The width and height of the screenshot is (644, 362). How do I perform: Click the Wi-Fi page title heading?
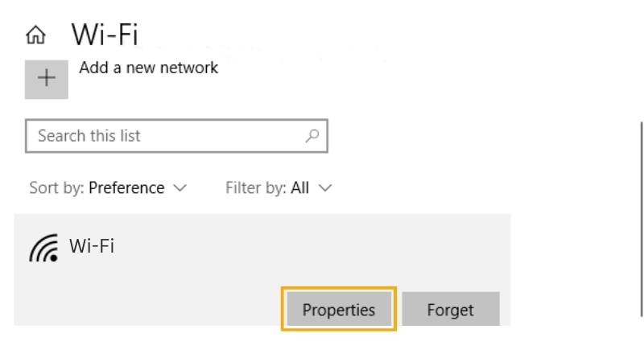click(x=105, y=35)
